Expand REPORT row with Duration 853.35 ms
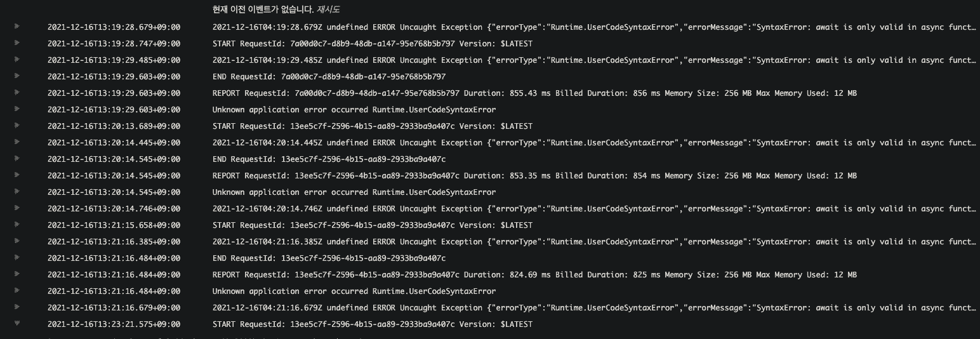The width and height of the screenshot is (980, 339). (x=17, y=175)
